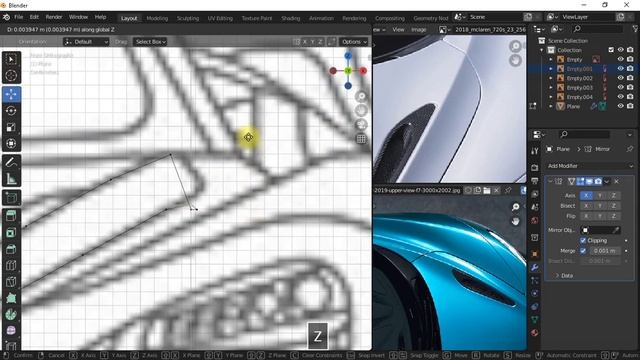The height and width of the screenshot is (360, 640).
Task: Collapse the Mirror modifier panel
Action: [x=550, y=181]
